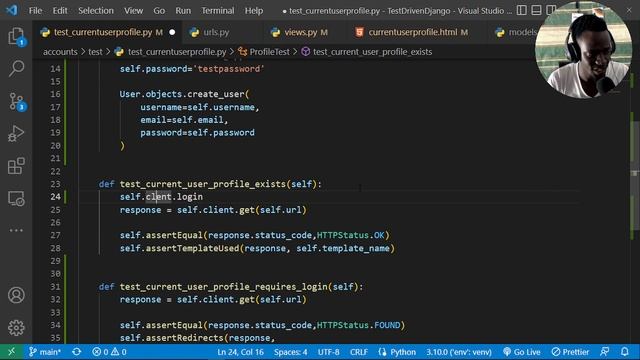This screenshot has width=640, height=360.
Task: Open notifications bell
Action: [x=625, y=352]
